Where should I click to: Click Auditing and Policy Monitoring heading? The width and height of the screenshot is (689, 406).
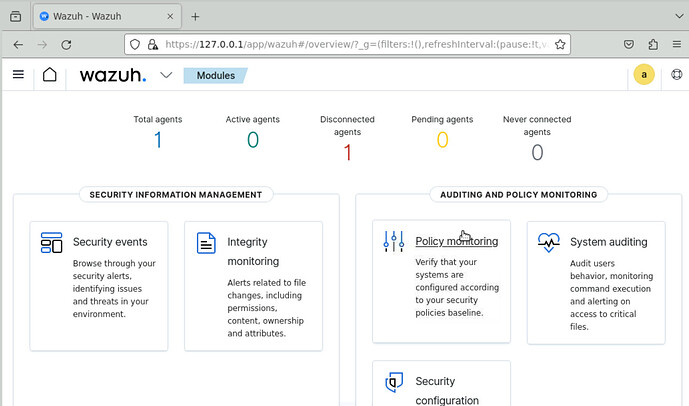click(x=519, y=195)
